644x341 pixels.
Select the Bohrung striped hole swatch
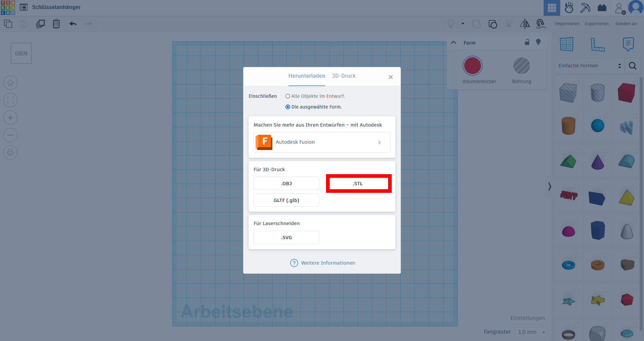click(522, 66)
